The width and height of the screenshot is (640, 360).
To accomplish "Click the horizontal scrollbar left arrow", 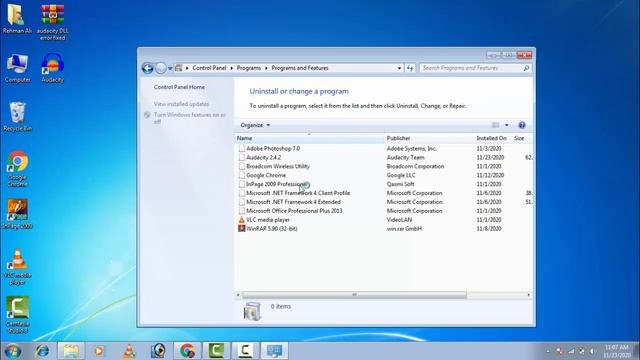I will [x=238, y=295].
